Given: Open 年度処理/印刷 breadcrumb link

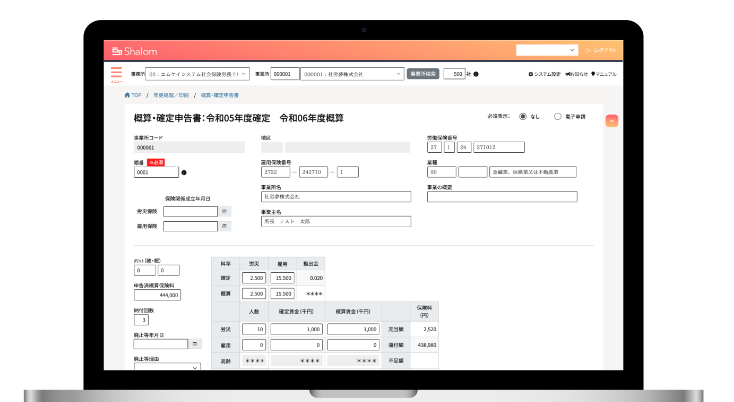Looking at the screenshot, I should click(171, 95).
